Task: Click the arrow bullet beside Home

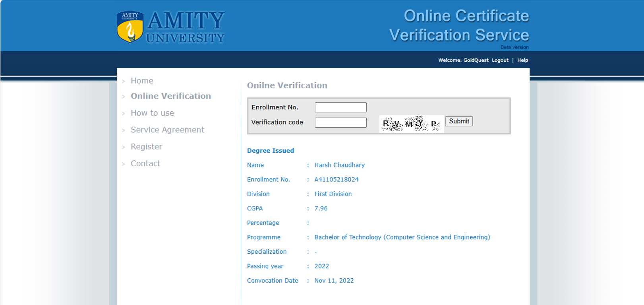Action: [x=124, y=81]
